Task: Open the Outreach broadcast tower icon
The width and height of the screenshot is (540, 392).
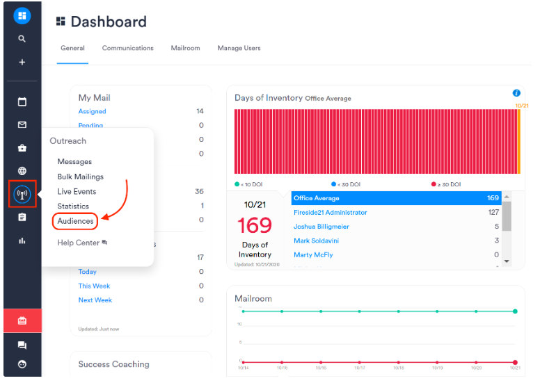Action: (22, 194)
